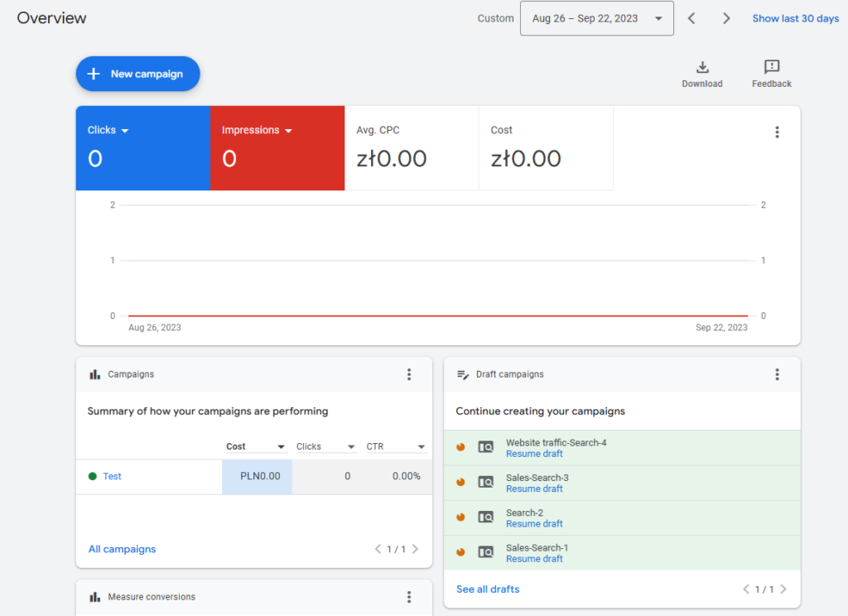Open Draft campaigns card three-dot menu

[x=777, y=374]
